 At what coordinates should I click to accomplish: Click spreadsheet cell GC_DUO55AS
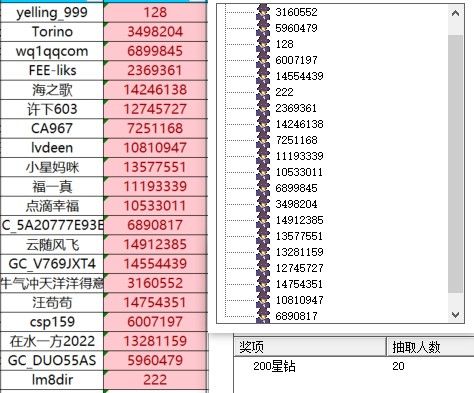(52, 361)
